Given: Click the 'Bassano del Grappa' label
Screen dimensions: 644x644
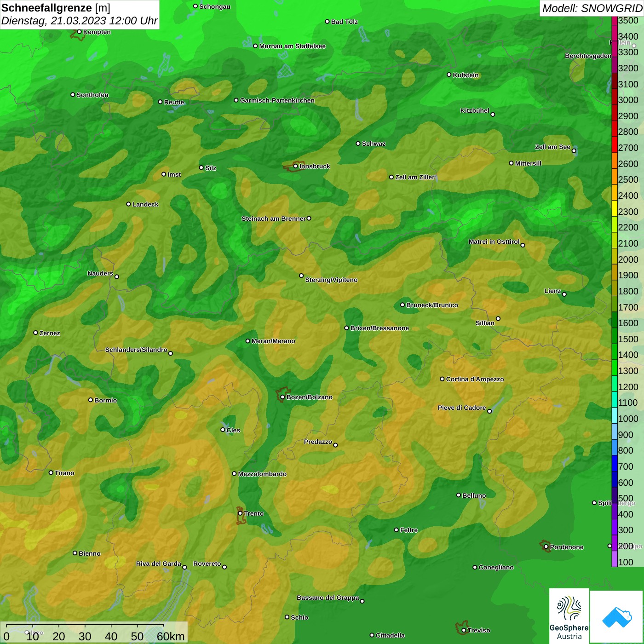Looking at the screenshot, I should 328,598.
